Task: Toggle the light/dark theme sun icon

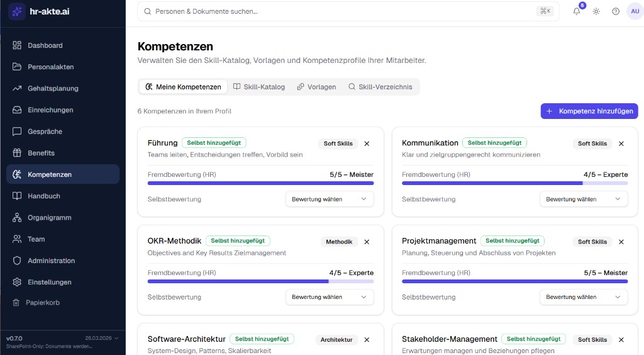Action: [x=596, y=11]
